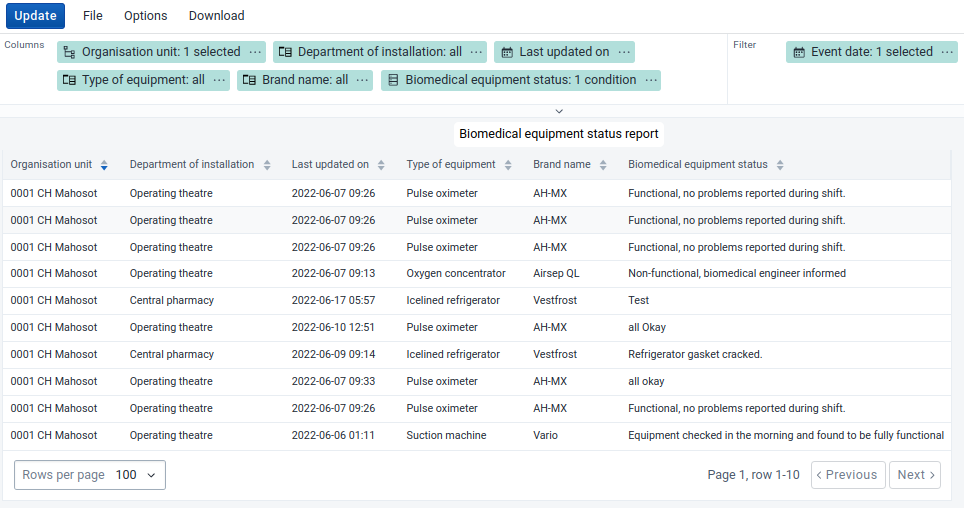
Task: Open the three-dot menu on Event date filter chip
Action: coord(947,52)
